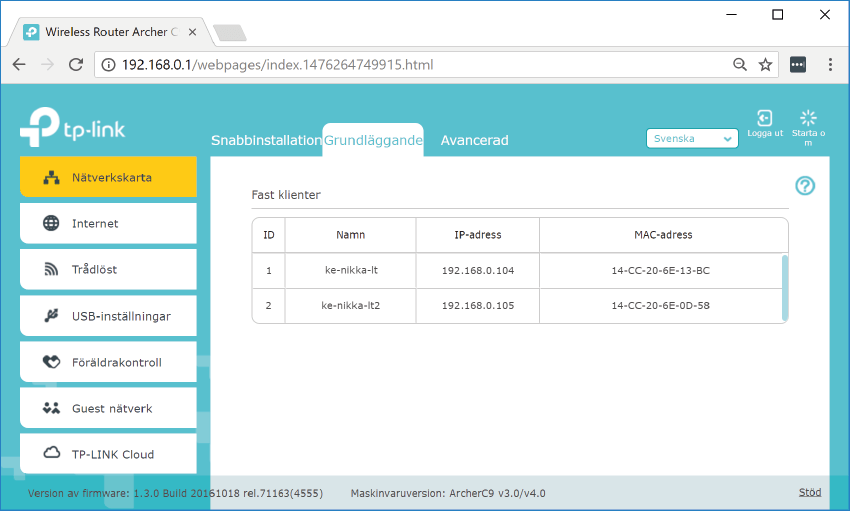Viewport: 850px width, 511px height.
Task: Click the Nätverkskarta network map icon
Action: pyautogui.click(x=52, y=178)
